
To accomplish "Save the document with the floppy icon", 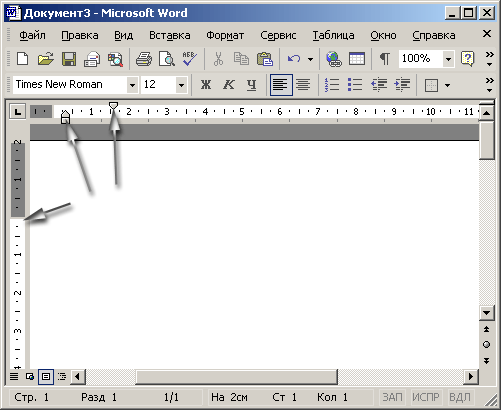I will coord(69,59).
